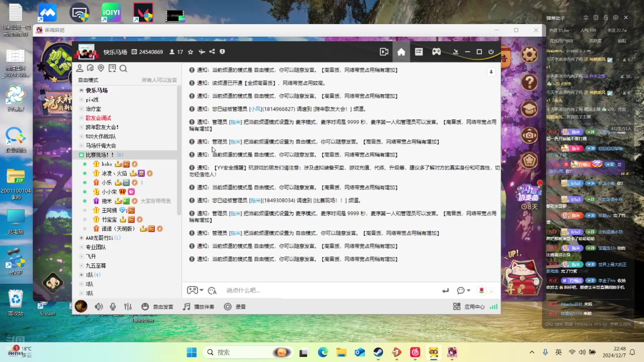Toggle the microphone icon in bottom bar

(x=113, y=307)
